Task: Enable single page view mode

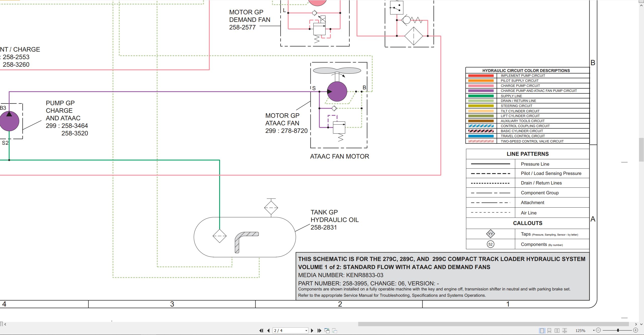Action: [542, 330]
